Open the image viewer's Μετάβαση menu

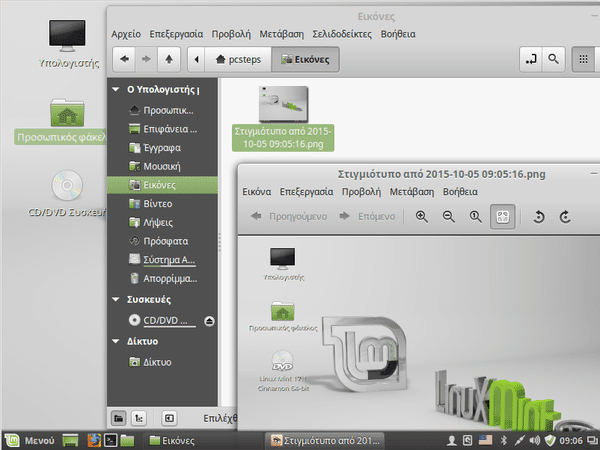[x=412, y=192]
